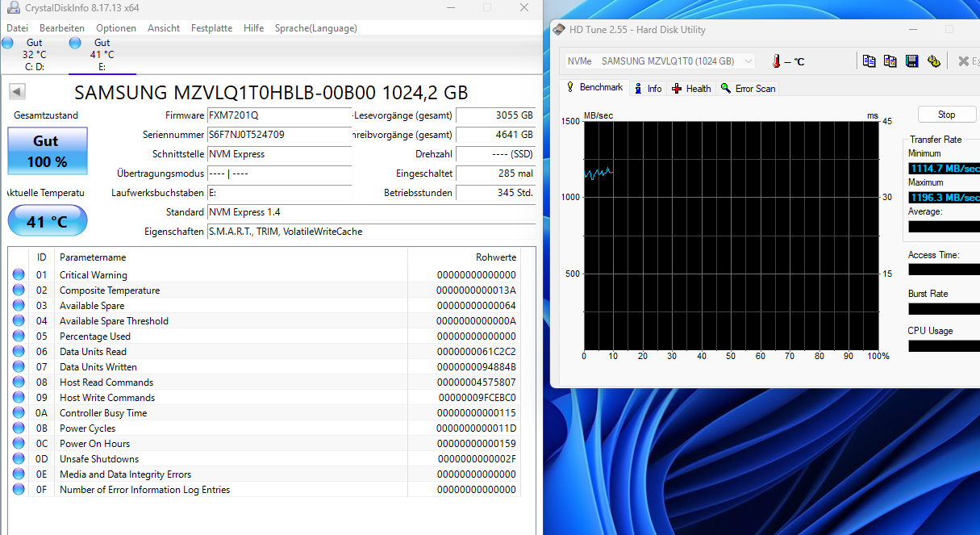Viewport: 980px width, 535px height.
Task: Click the CrystalDiskInfo previous disk arrow button
Action: (x=17, y=92)
